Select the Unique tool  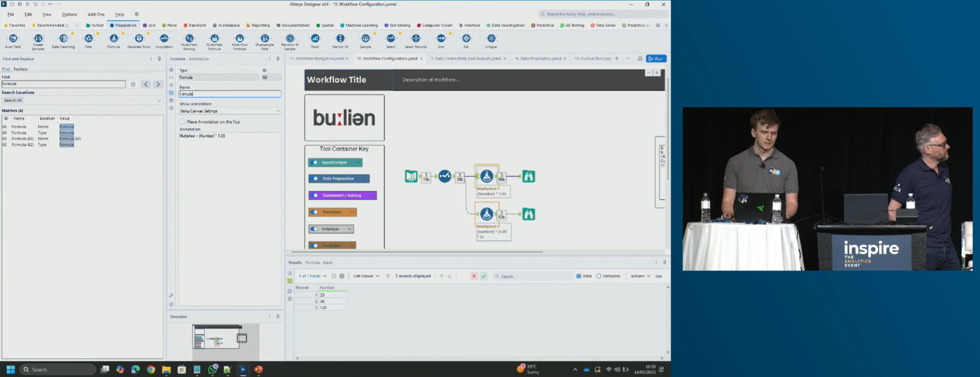tap(491, 41)
